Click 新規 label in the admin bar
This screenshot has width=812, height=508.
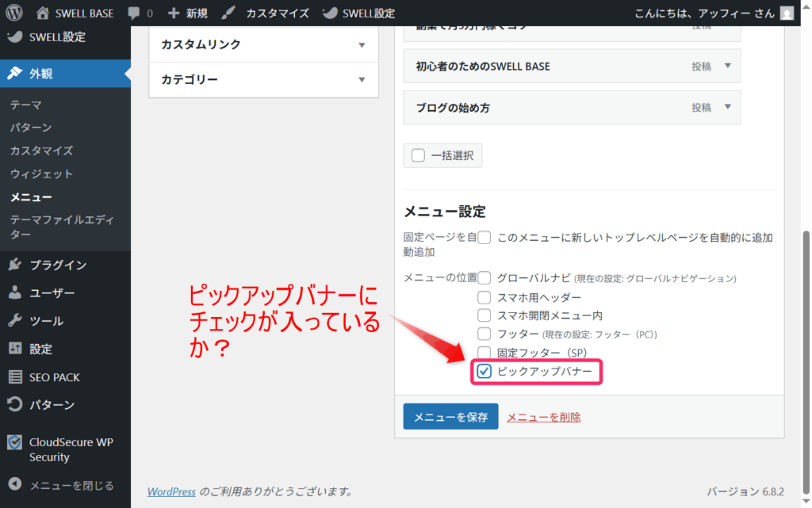(x=197, y=13)
